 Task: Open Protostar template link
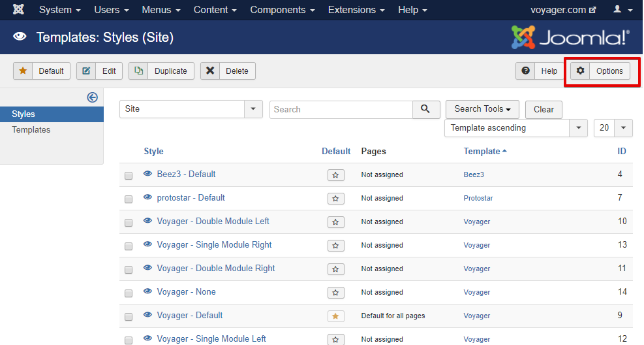pyautogui.click(x=478, y=198)
